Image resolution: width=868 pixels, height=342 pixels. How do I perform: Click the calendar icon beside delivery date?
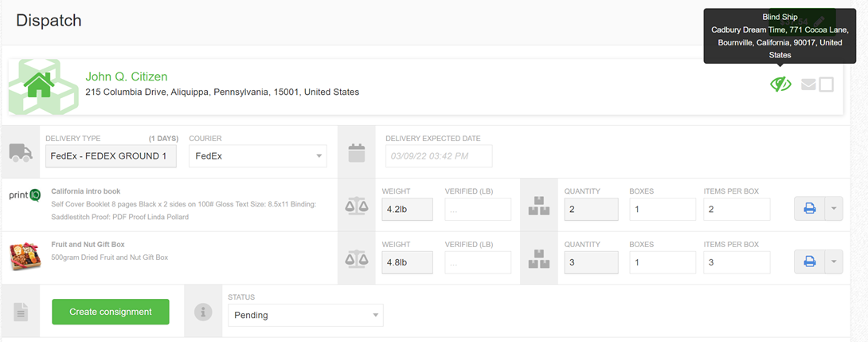pyautogui.click(x=356, y=152)
